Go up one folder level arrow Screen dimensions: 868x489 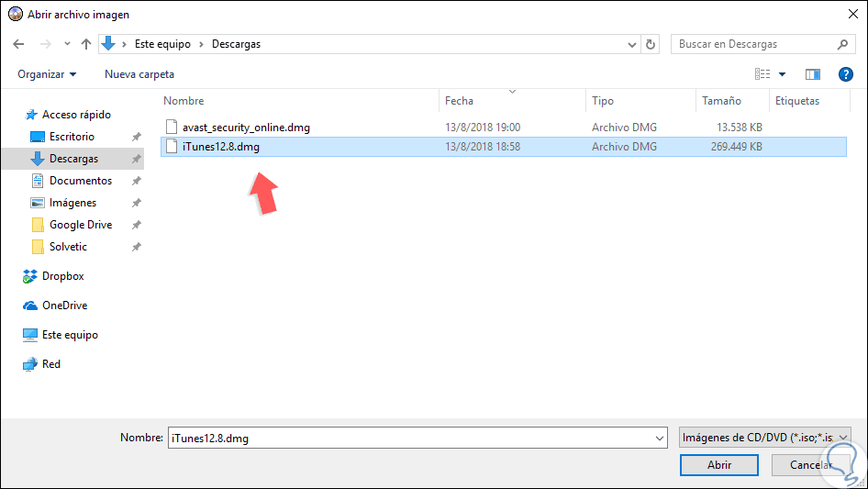(86, 44)
